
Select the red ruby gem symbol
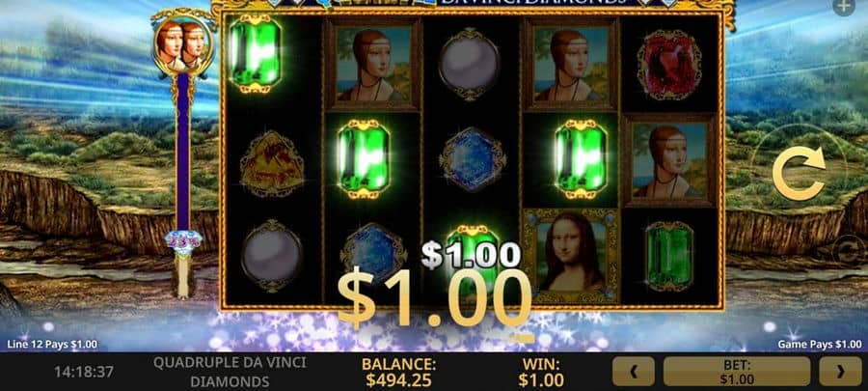[668, 65]
